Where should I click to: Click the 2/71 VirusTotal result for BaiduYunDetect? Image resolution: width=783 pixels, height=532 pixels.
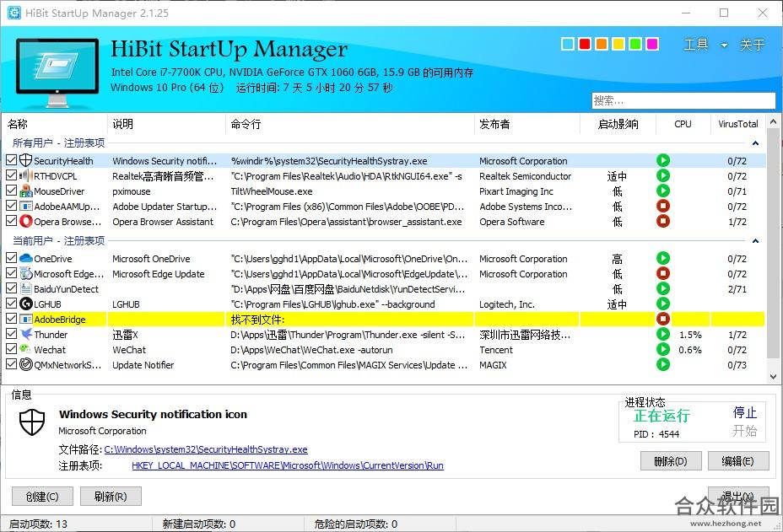tap(737, 289)
